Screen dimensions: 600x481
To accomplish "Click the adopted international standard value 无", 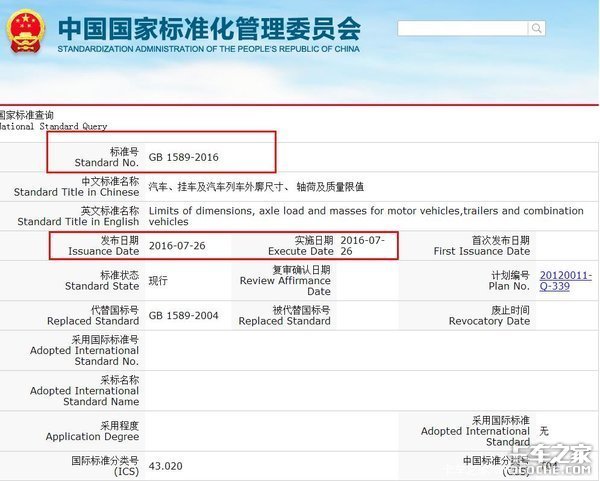I will click(x=544, y=431).
